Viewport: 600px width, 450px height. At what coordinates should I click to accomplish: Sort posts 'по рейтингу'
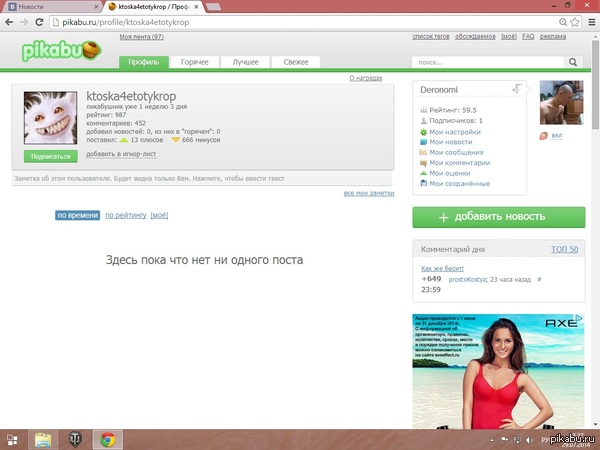(125, 215)
